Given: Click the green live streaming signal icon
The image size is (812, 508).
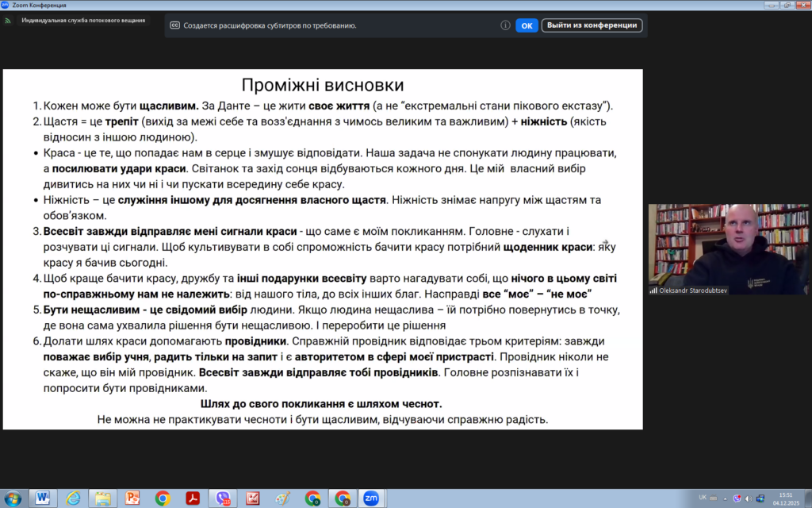Looking at the screenshot, I should [x=8, y=20].
